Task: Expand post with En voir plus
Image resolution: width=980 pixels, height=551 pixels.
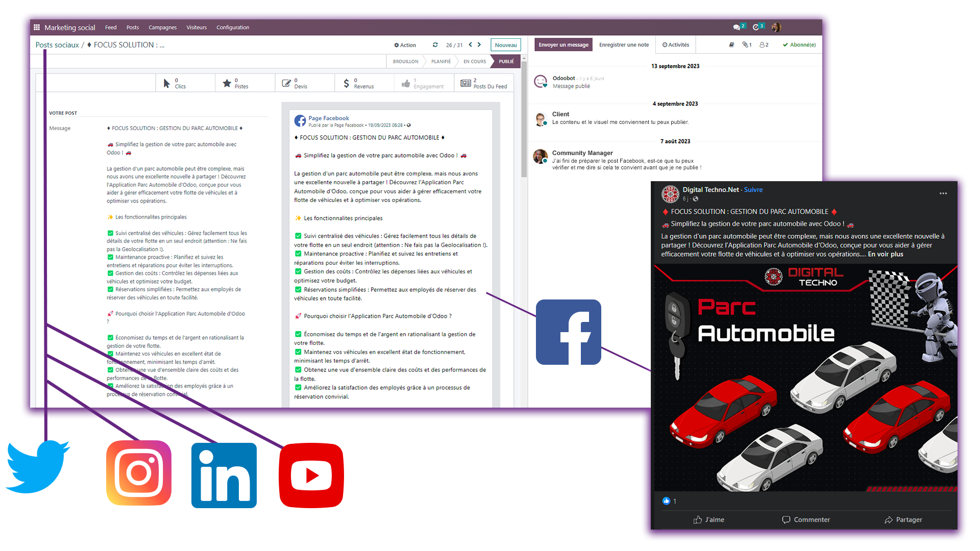Action: (x=886, y=254)
